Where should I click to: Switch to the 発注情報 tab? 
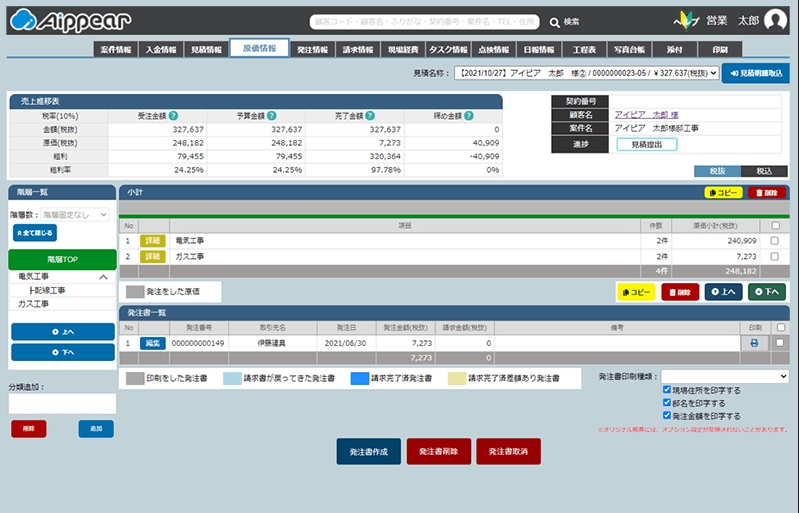(x=312, y=49)
